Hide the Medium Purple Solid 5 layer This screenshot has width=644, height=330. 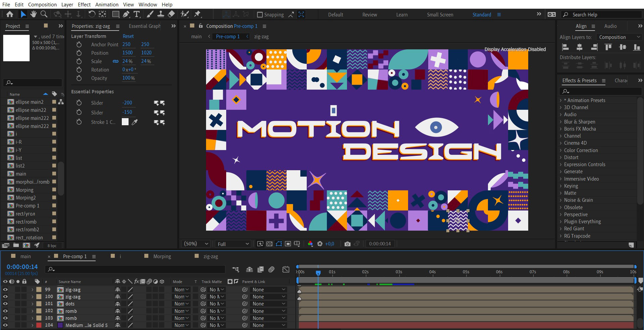5,325
